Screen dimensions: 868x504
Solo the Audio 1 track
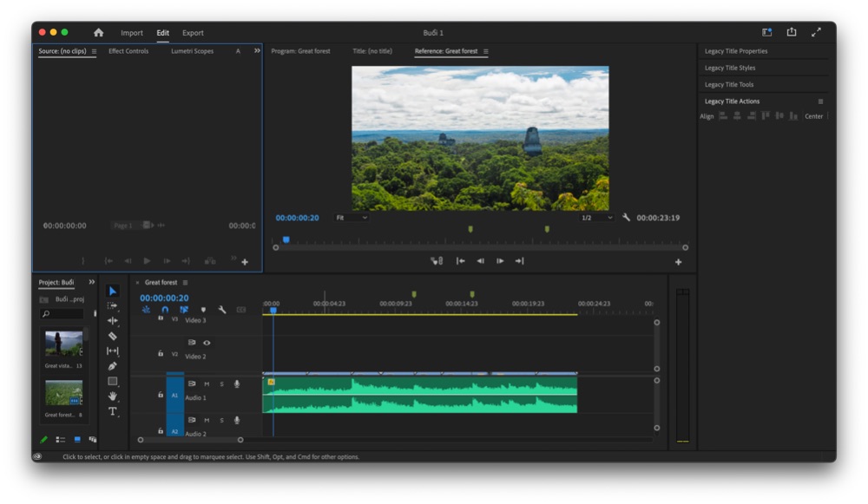point(222,384)
